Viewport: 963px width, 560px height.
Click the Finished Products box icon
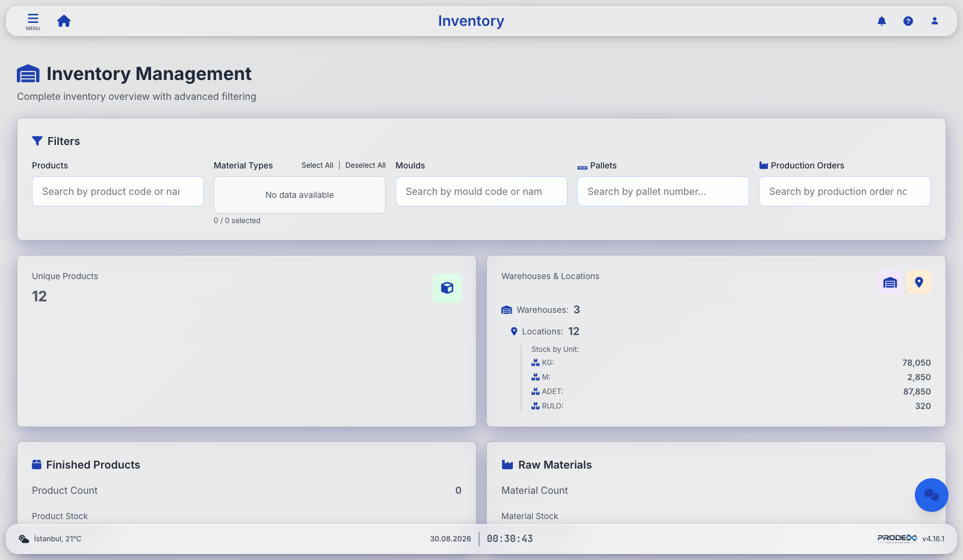click(37, 464)
